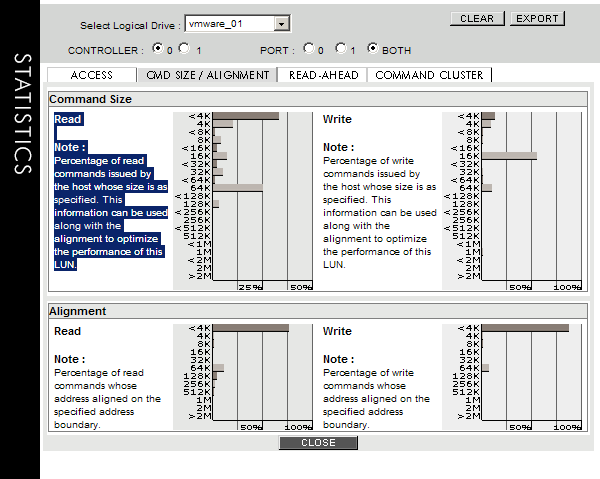Click the <4K bar in Read Command Size chart

click(x=245, y=116)
